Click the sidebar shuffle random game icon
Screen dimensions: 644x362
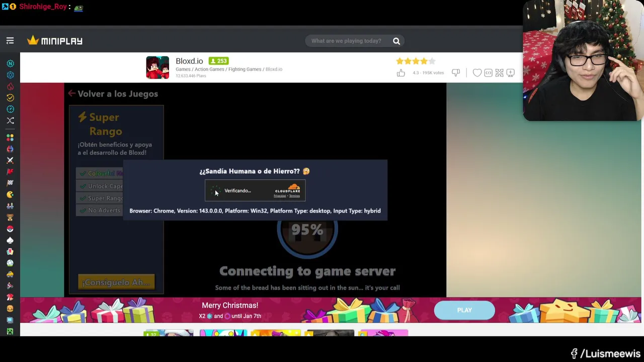point(10,121)
